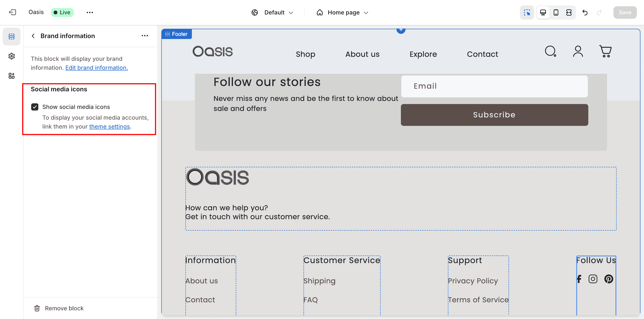Screen dimensions: 644x319
Task: Switch to mobile preview view
Action: (x=556, y=12)
